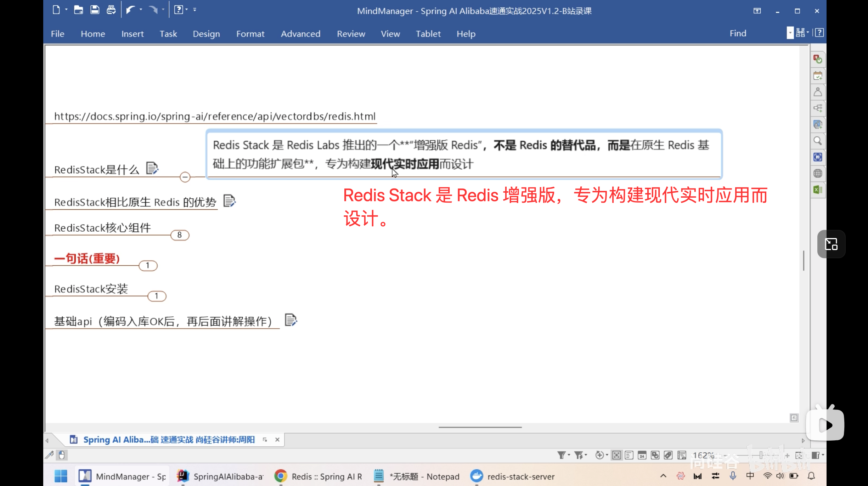This screenshot has width=868, height=486.
Task: Click the zoom slider in status bar
Action: (x=761, y=455)
